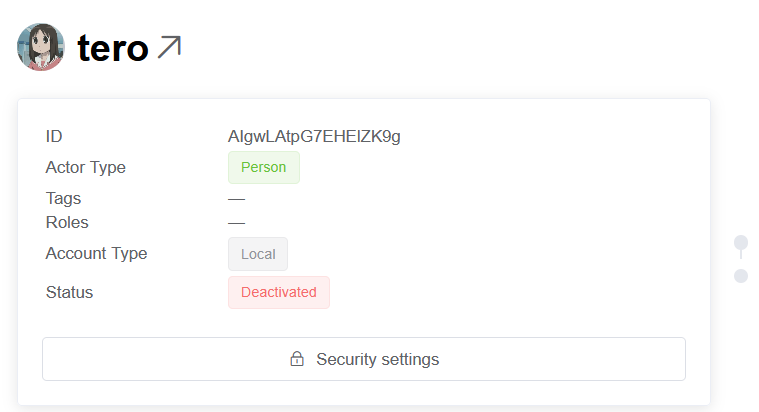Click the lock icon in Security settings
The image size is (759, 412).
click(x=297, y=359)
